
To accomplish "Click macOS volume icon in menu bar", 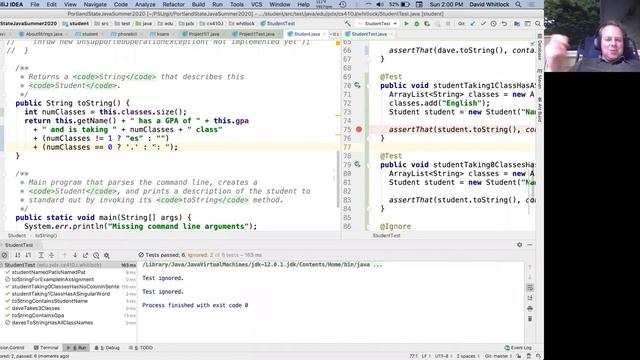I will click(380, 4).
